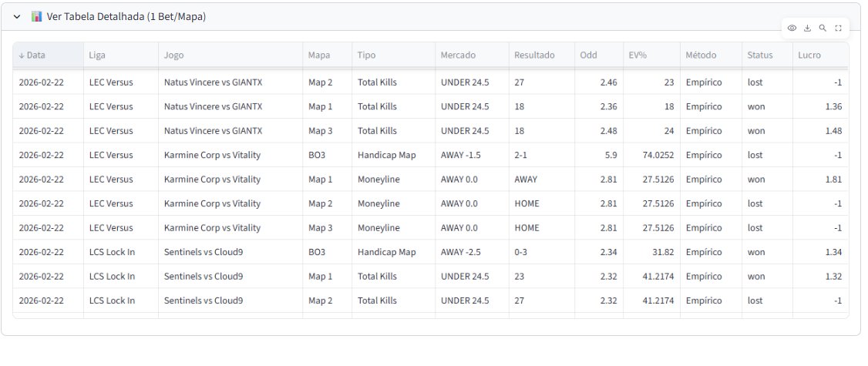
Task: Select the odd 2.46 cell
Action: point(599,82)
